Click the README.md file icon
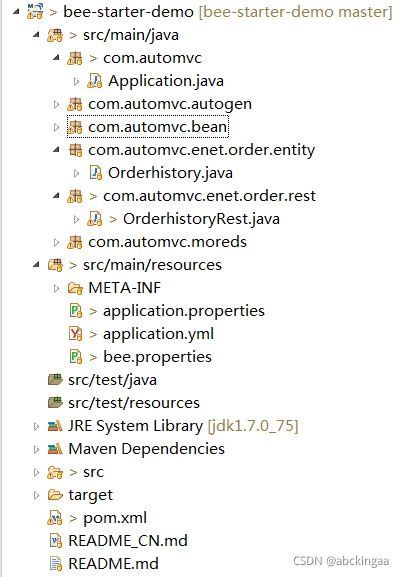The height and width of the screenshot is (577, 404). click(x=56, y=564)
